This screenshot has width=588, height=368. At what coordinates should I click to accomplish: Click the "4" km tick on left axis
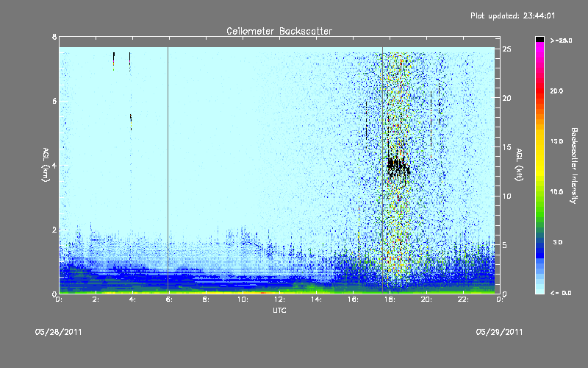54,165
